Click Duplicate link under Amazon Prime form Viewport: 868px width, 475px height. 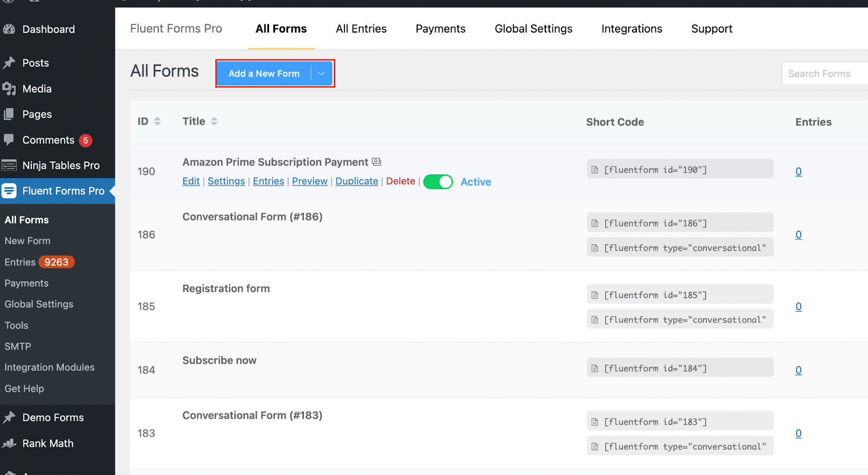[x=356, y=181]
